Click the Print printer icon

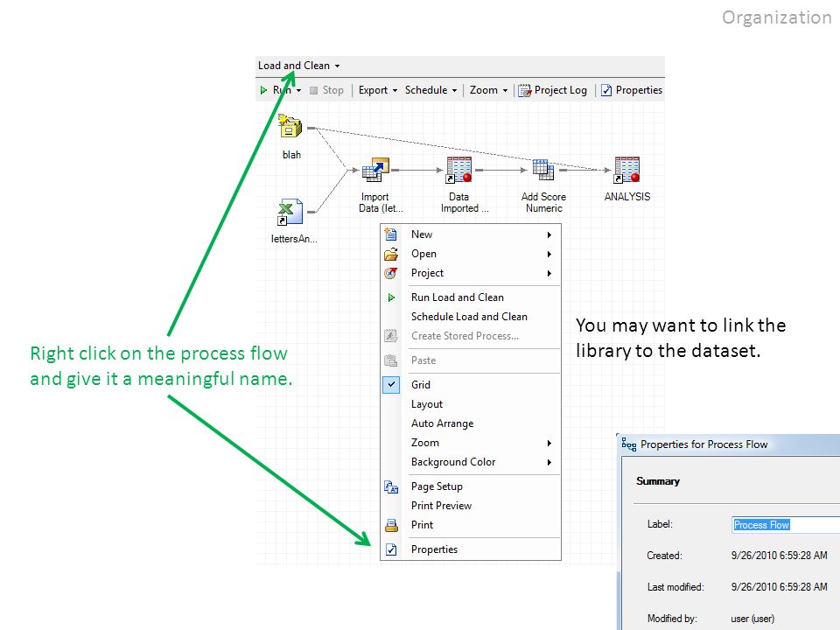(391, 525)
